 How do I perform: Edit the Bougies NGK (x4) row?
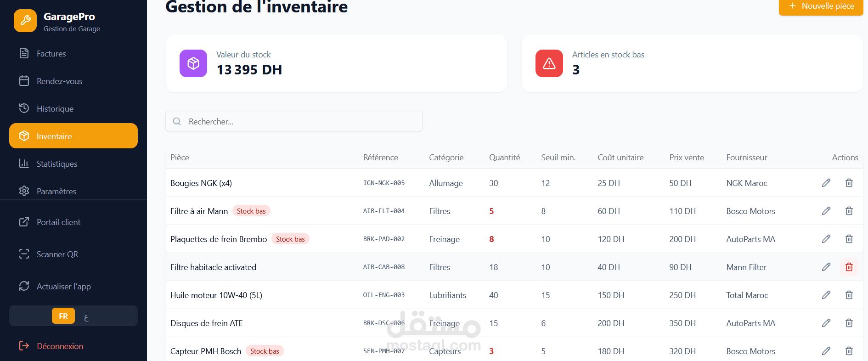tap(826, 183)
